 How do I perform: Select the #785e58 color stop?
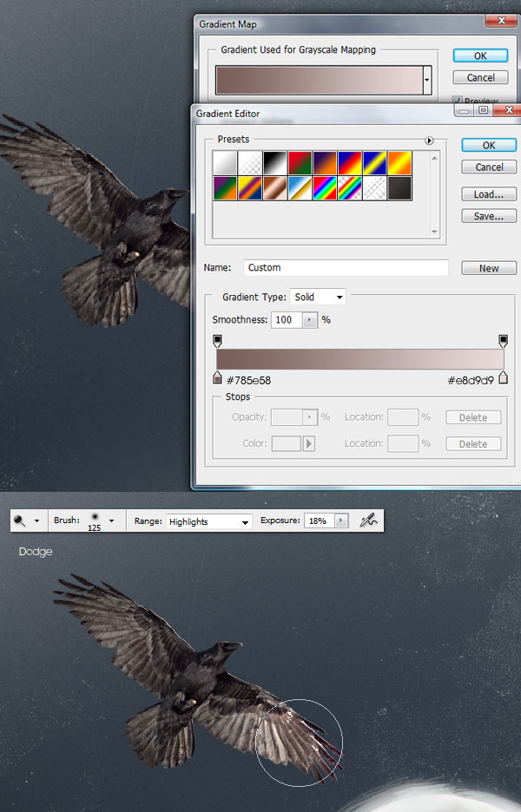(218, 377)
